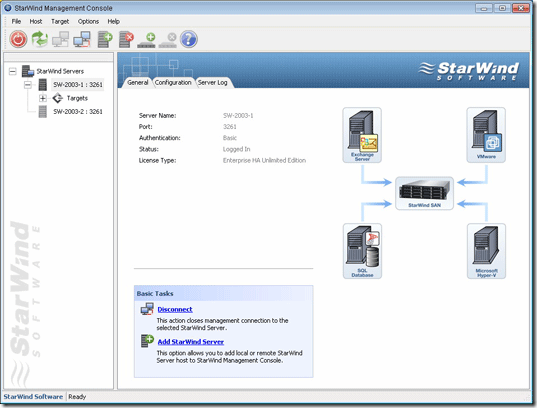Open the Host menu
The width and height of the screenshot is (537, 408).
[x=36, y=21]
